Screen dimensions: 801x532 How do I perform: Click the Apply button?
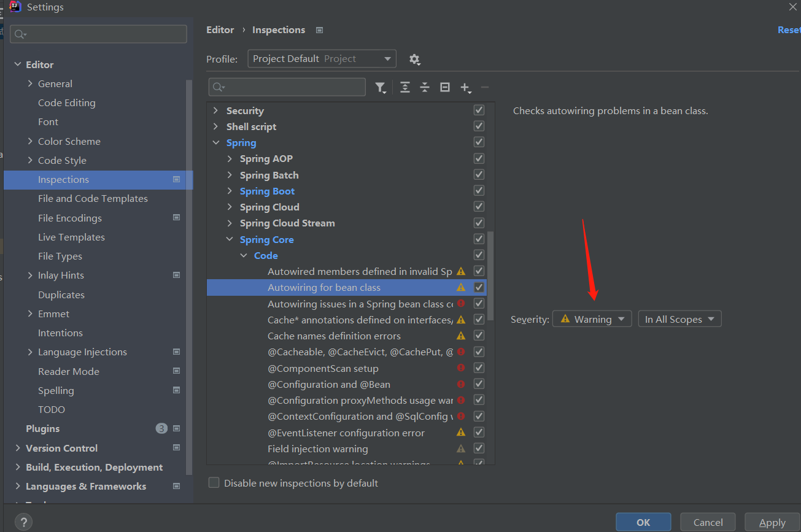(x=772, y=522)
